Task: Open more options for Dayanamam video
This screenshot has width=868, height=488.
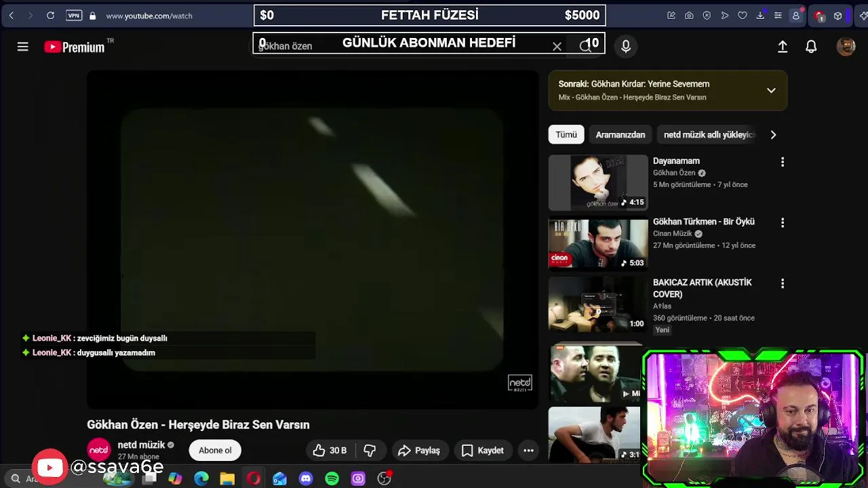Action: point(783,162)
